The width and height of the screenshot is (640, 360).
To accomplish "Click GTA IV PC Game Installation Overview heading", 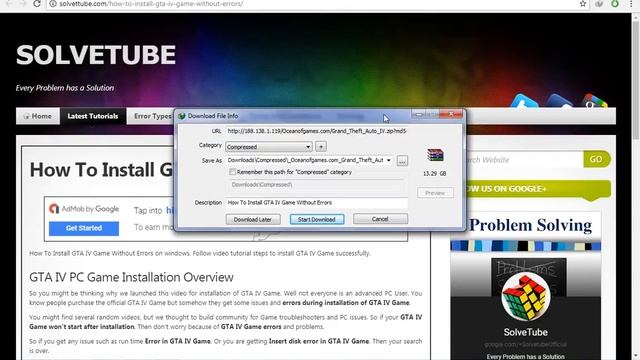I will (131, 278).
